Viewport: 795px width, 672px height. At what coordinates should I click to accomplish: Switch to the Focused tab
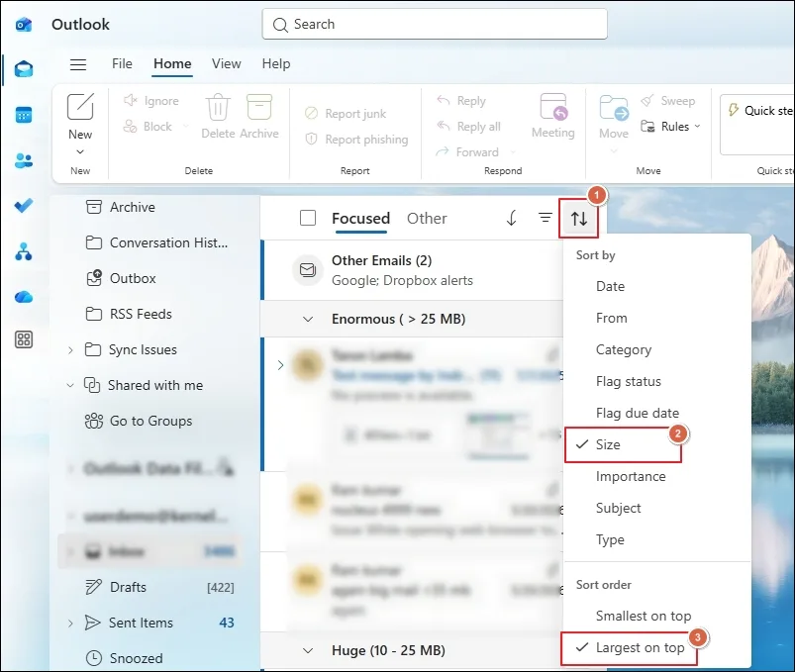click(361, 219)
